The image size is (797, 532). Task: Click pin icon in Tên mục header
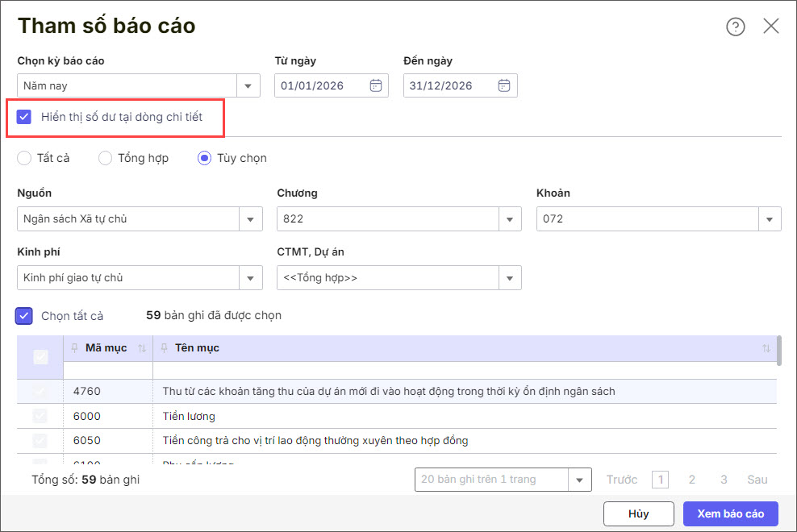[165, 348]
